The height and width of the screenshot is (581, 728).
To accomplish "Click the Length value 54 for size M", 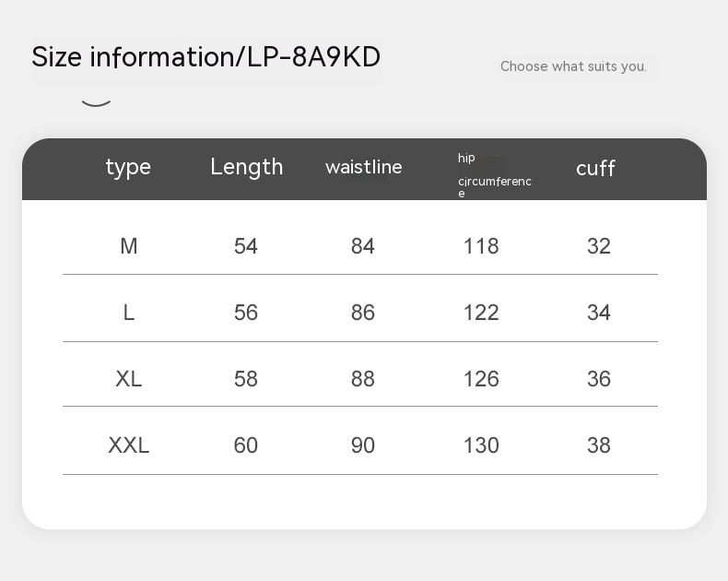I will pos(246,246).
